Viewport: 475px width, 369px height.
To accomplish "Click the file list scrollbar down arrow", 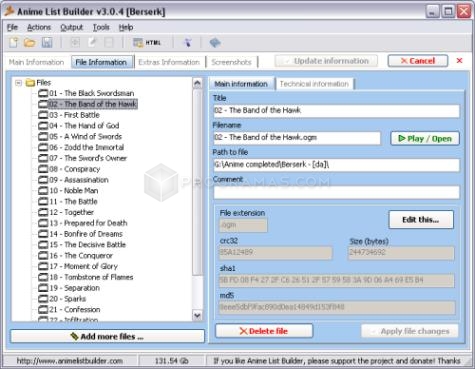I will pos(197,315).
